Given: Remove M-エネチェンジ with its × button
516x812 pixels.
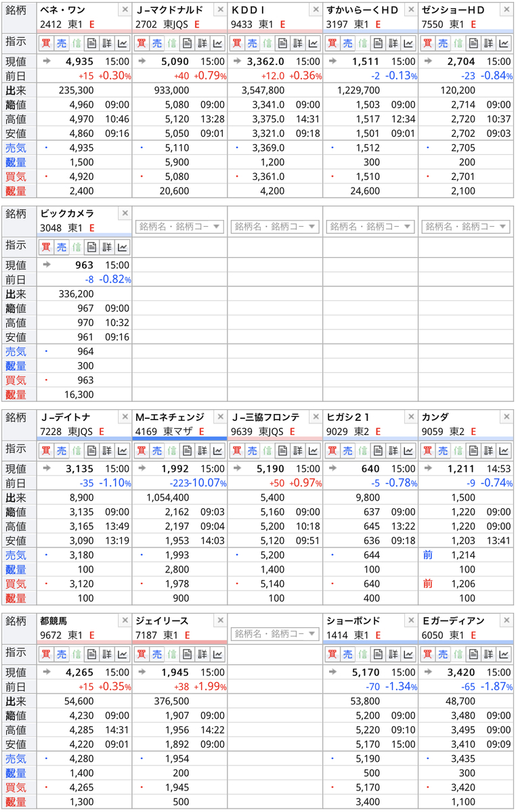Looking at the screenshot, I should pyautogui.click(x=220, y=417).
